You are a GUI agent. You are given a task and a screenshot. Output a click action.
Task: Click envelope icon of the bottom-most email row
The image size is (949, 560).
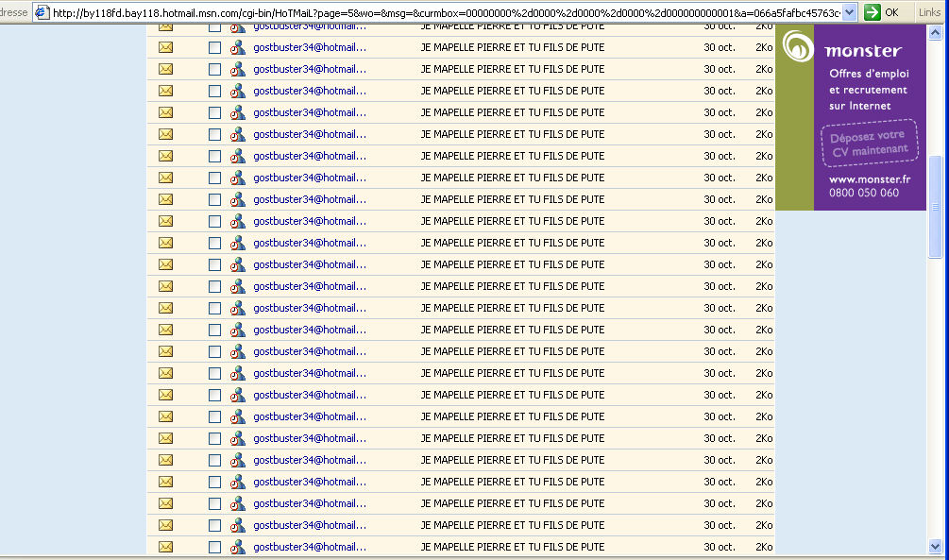click(166, 547)
